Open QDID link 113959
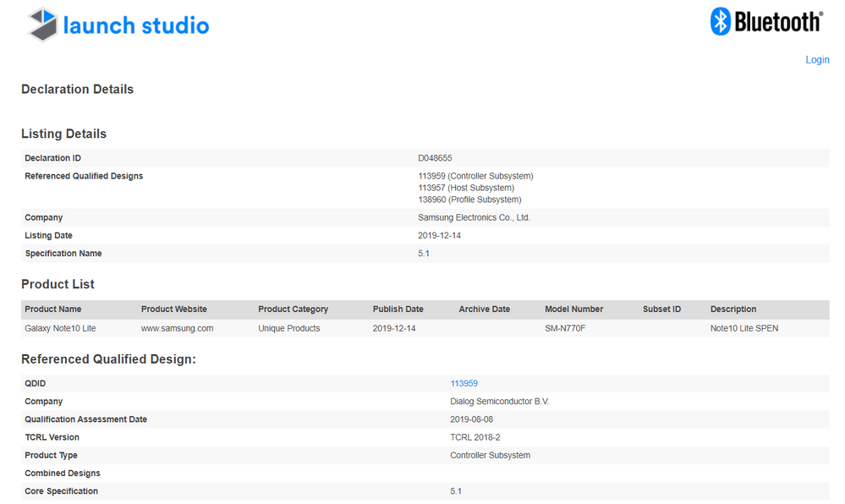This screenshot has height=504, width=845. click(x=464, y=383)
